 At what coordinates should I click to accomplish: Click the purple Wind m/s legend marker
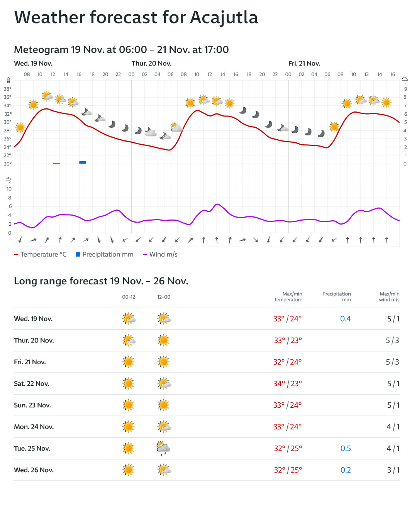(x=145, y=255)
